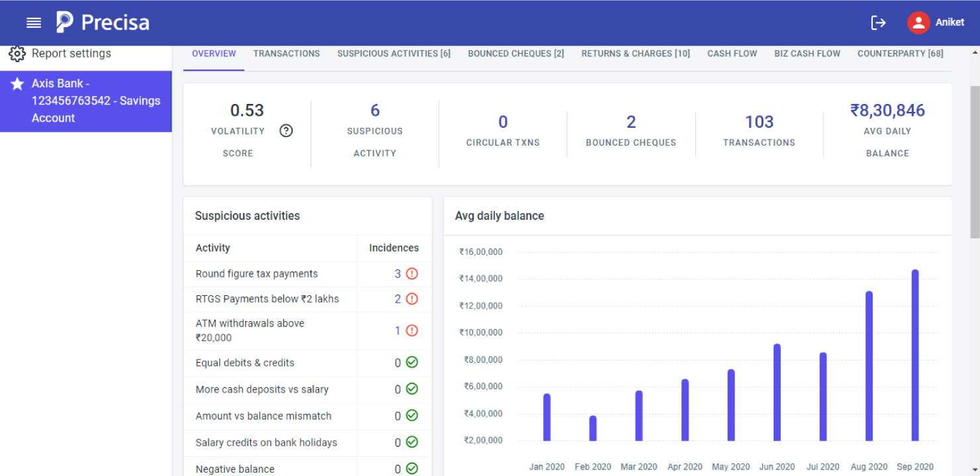Open the Aniket user avatar
This screenshot has width=980, height=476.
click(x=918, y=22)
